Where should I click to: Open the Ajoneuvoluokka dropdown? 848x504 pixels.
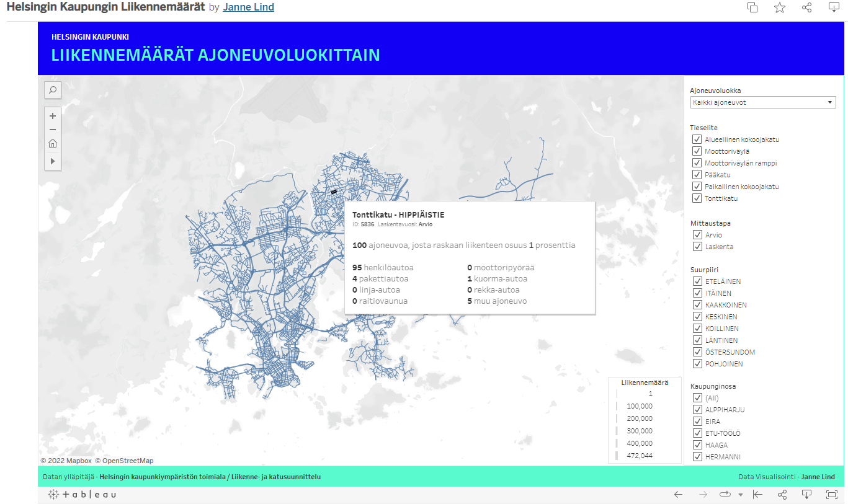pos(762,103)
